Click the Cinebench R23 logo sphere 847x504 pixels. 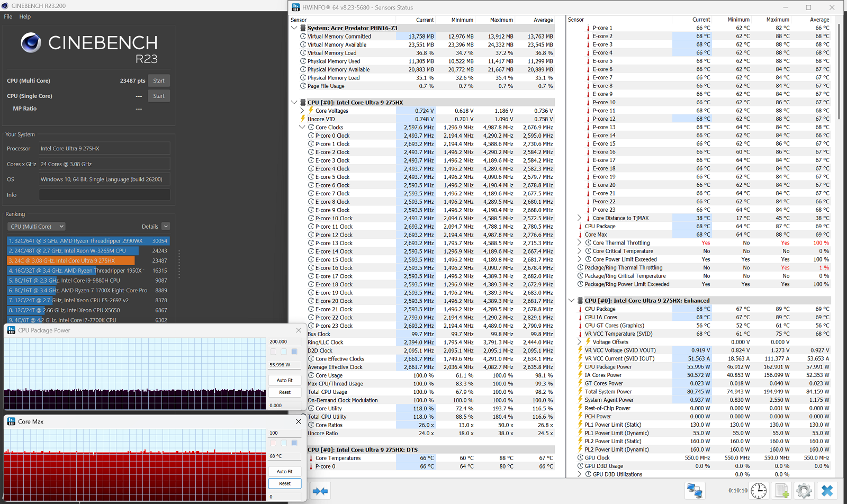[31, 43]
